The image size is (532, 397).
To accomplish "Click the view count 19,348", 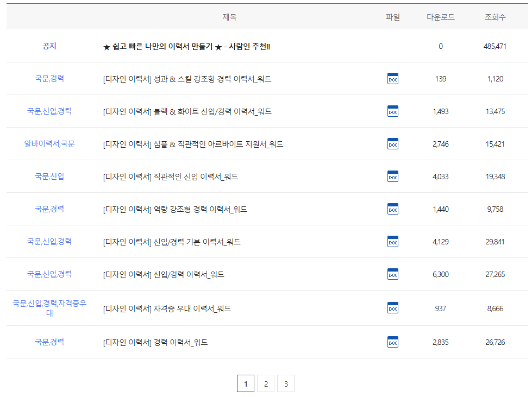I will tap(495, 177).
